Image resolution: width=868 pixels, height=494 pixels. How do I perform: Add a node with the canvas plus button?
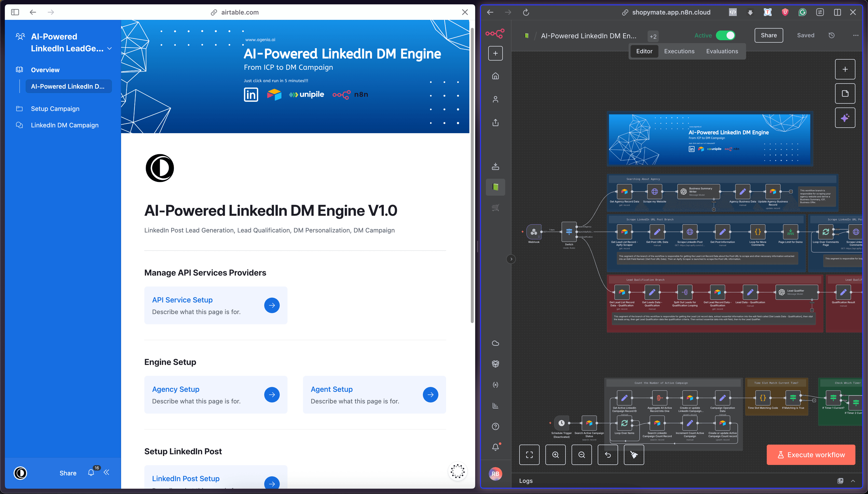tap(845, 69)
